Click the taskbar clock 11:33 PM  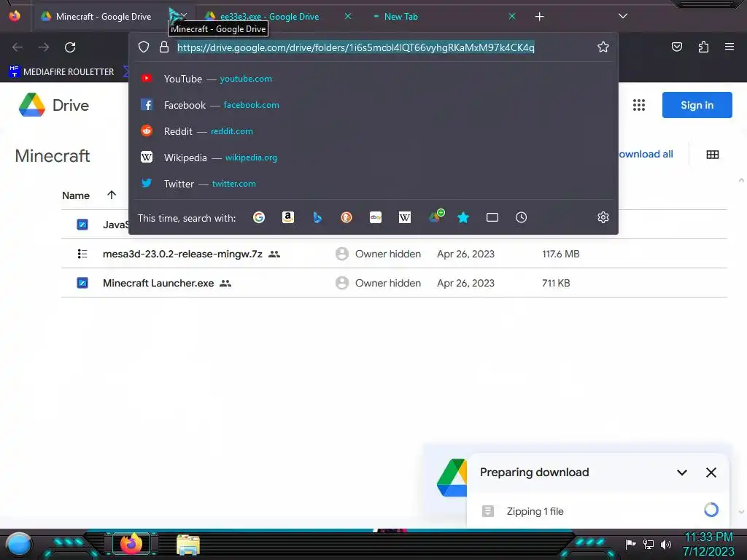[708, 537]
